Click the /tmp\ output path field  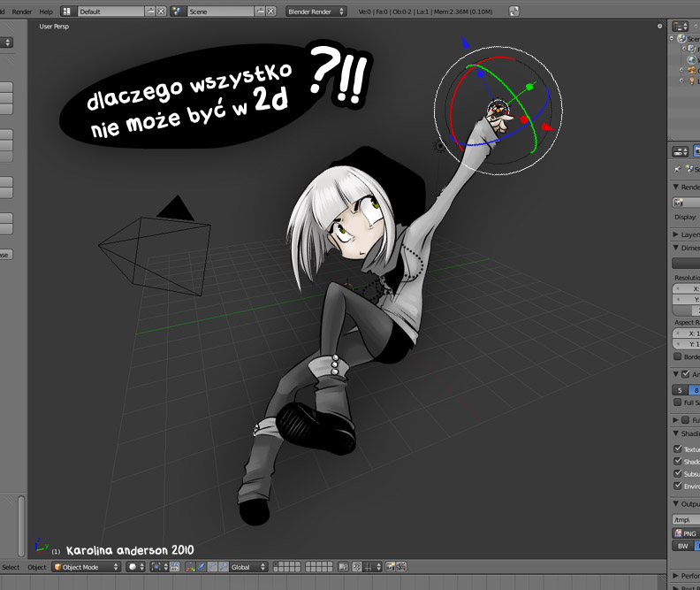point(685,520)
